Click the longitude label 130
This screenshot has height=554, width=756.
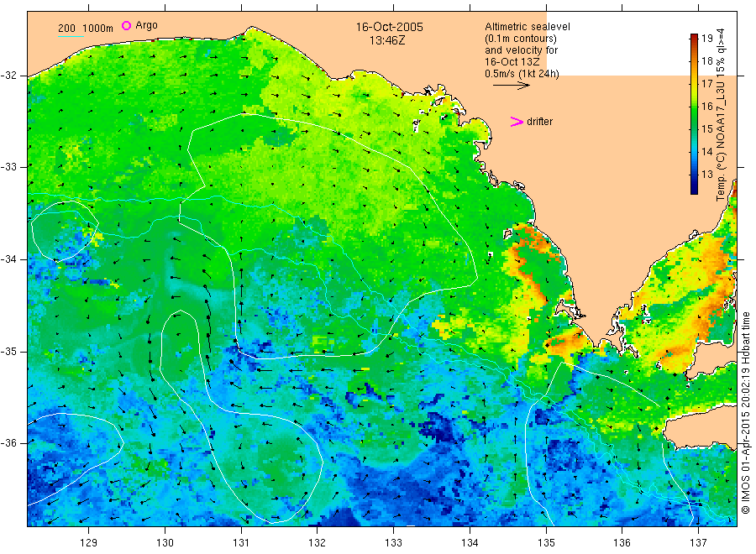165,543
